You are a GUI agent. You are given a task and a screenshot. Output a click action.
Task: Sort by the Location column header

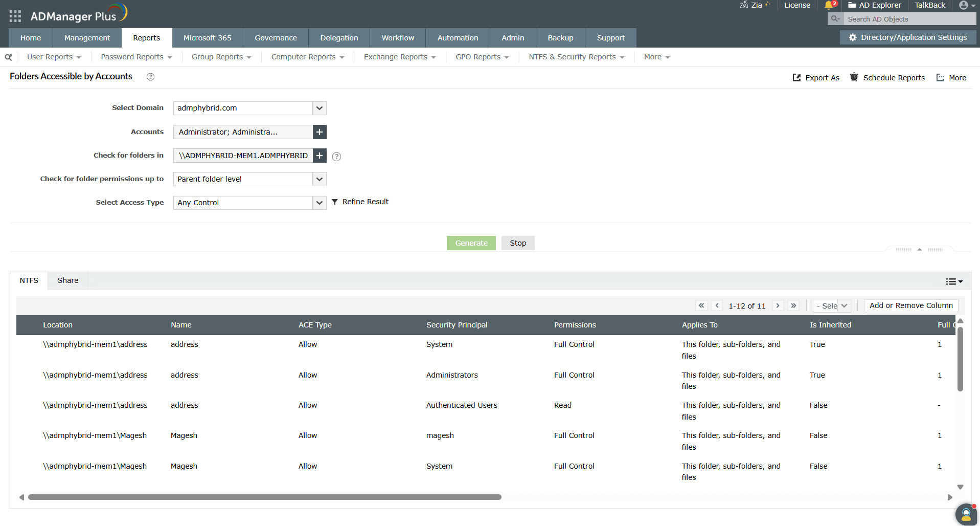pos(58,325)
